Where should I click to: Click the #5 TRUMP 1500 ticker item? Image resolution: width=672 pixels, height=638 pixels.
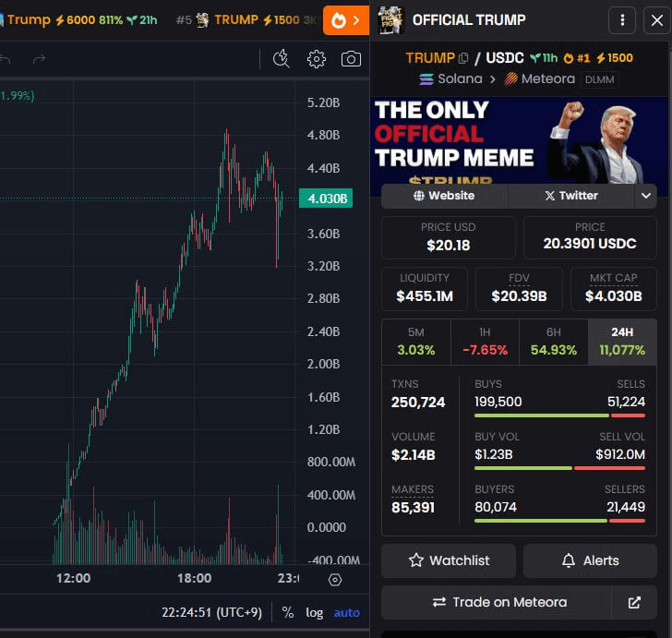click(x=246, y=19)
